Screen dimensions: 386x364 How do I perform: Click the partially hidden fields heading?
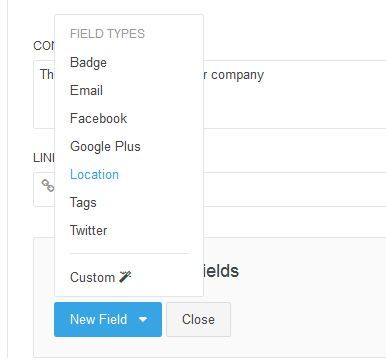coord(221,271)
